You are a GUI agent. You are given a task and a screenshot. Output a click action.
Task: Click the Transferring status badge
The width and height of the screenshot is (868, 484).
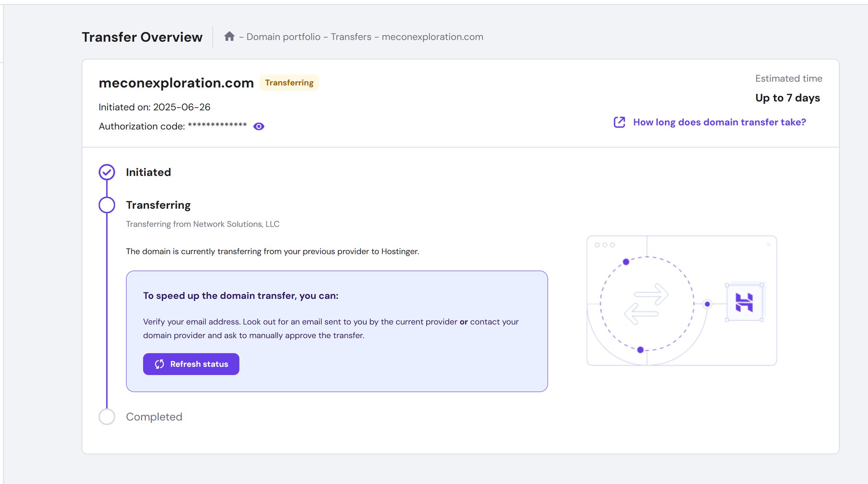click(289, 82)
